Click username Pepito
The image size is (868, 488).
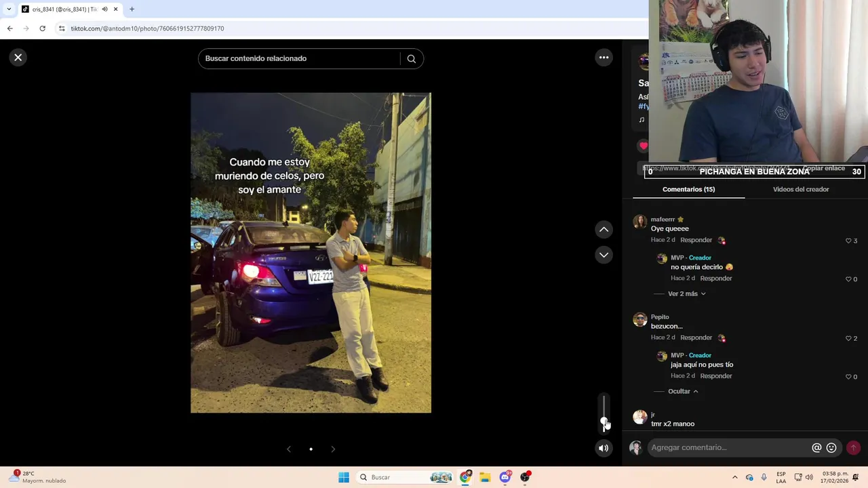click(x=660, y=317)
